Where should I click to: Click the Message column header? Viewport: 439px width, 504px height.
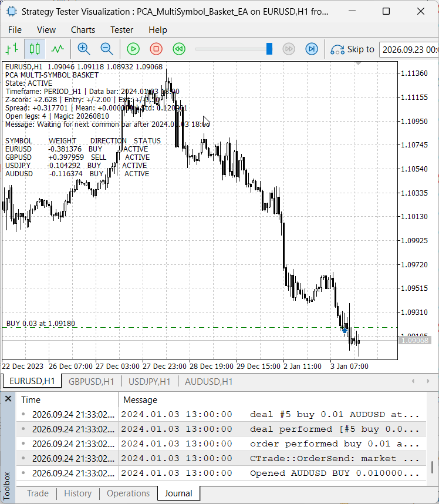[x=272, y=400]
